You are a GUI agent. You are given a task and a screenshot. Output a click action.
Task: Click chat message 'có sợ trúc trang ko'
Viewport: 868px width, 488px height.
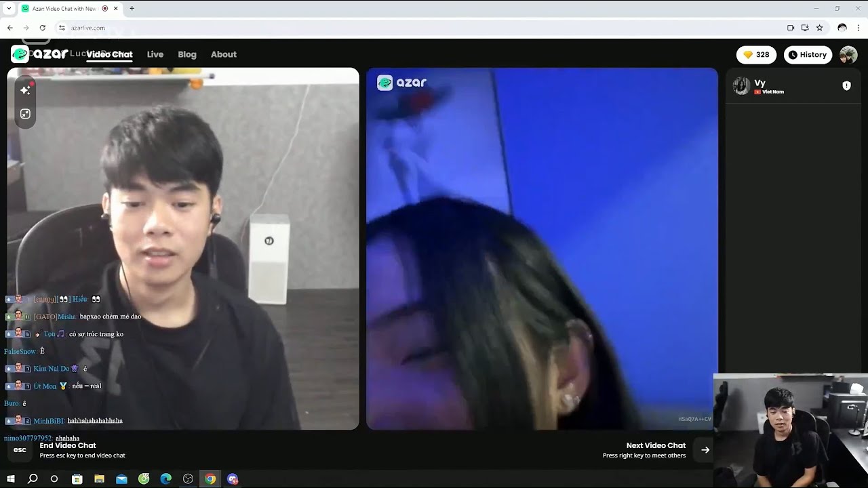tap(96, 334)
